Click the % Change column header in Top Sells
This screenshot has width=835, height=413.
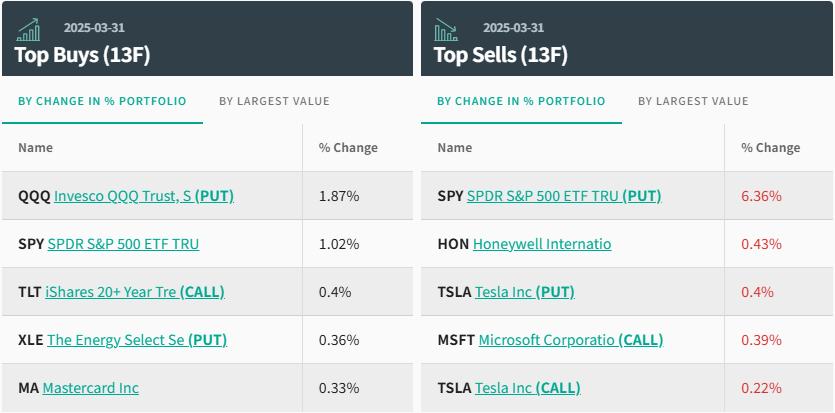click(x=770, y=148)
